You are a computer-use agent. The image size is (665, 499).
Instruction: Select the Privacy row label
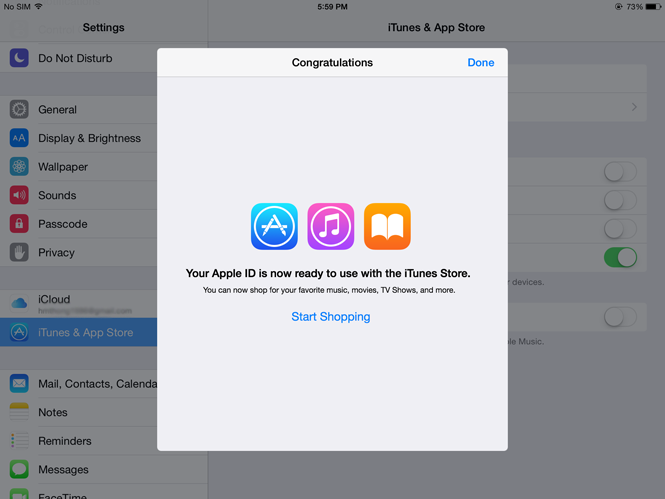56,253
